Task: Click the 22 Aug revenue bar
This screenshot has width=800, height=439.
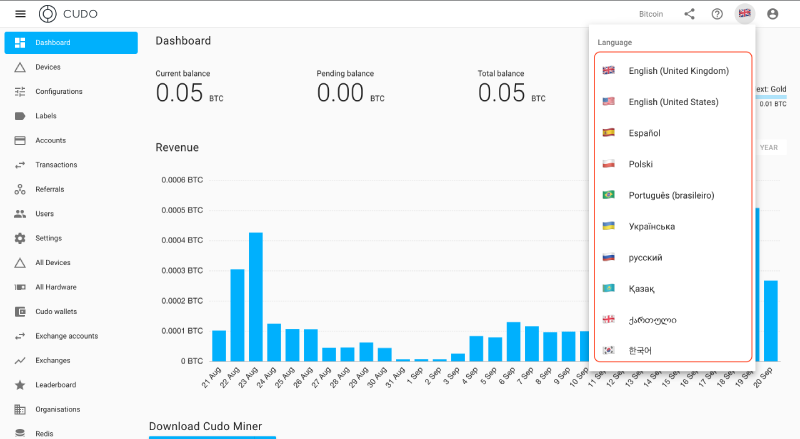Action: point(237,315)
